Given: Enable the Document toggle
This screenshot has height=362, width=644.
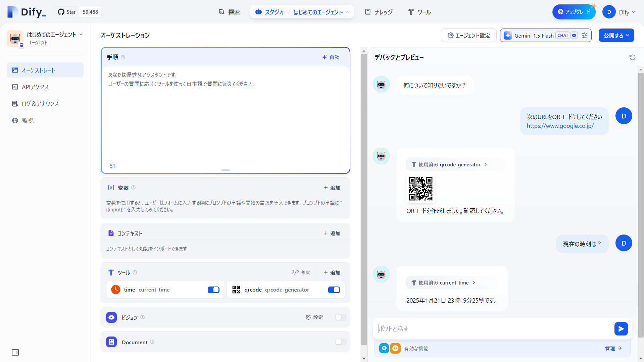Looking at the screenshot, I should 341,342.
